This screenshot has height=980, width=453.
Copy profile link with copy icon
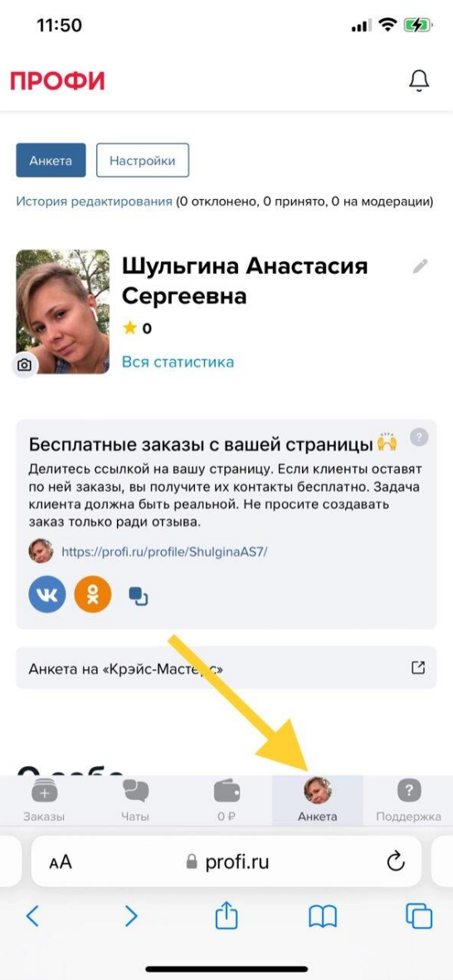click(x=139, y=596)
